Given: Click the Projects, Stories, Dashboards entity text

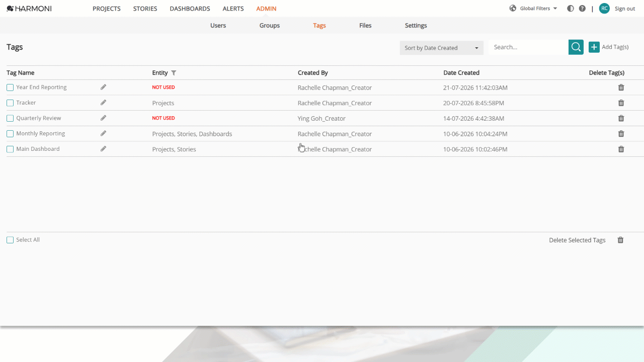Looking at the screenshot, I should [x=192, y=134].
